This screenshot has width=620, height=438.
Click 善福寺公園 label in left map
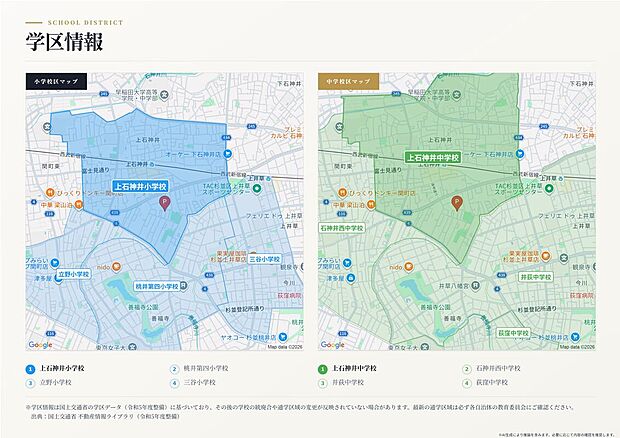(143, 307)
